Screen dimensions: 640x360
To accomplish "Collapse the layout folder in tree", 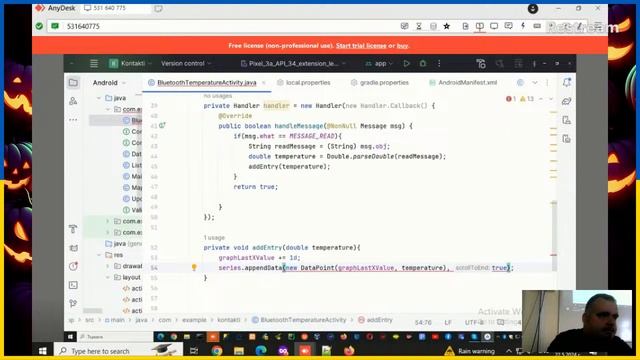I will (108, 278).
